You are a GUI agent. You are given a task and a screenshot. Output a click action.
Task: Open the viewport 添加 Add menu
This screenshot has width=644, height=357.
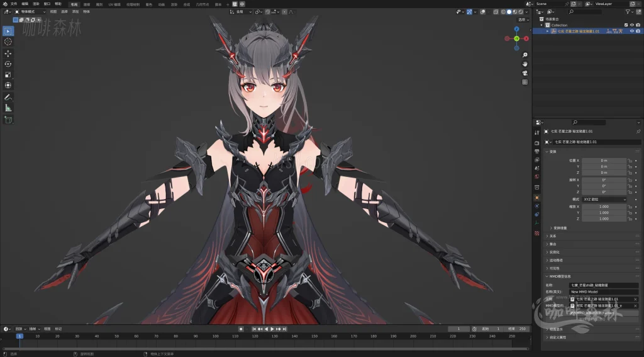tap(75, 12)
